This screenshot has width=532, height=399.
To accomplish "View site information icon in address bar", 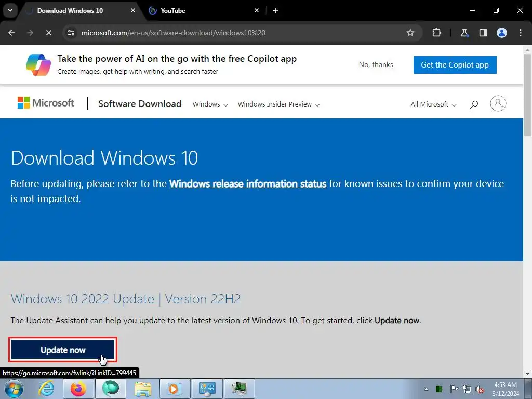I will (71, 33).
